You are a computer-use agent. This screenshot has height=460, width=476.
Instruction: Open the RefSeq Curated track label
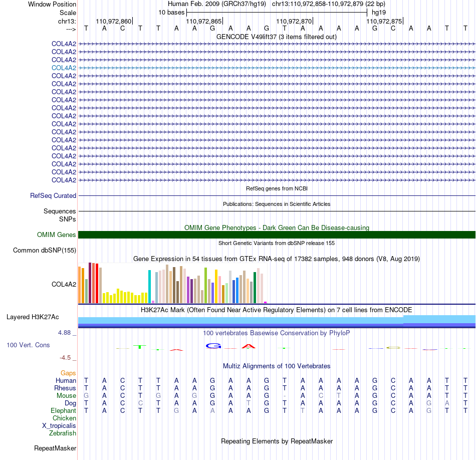[53, 195]
